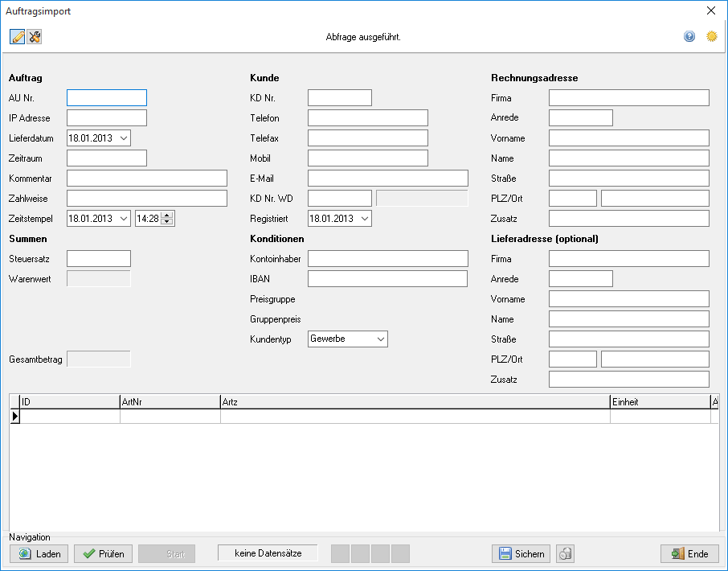Viewport: 728px width, 571px height.
Task: Click the Ende exit door button
Action: (x=690, y=554)
